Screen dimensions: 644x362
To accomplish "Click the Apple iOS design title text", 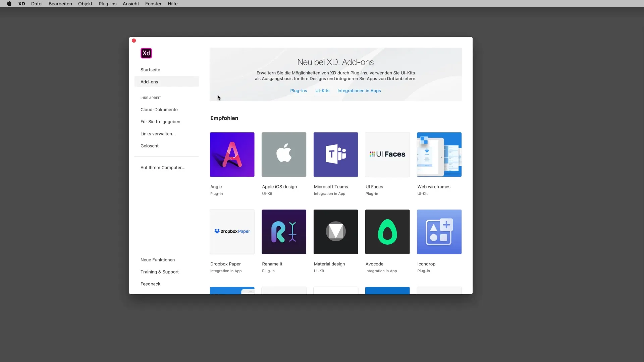I will pyautogui.click(x=279, y=187).
